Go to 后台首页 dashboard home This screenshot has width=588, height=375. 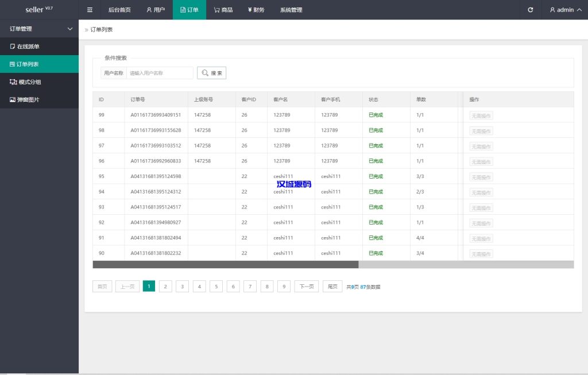click(119, 10)
